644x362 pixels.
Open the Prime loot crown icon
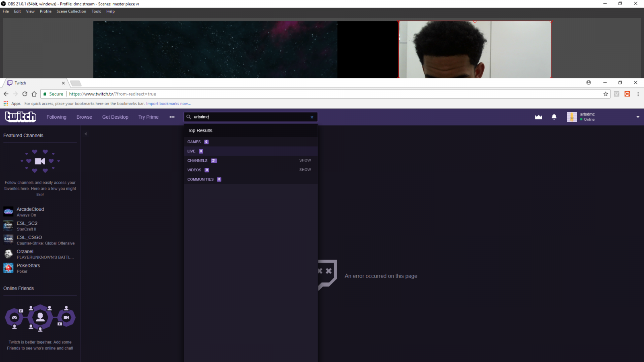pos(539,117)
